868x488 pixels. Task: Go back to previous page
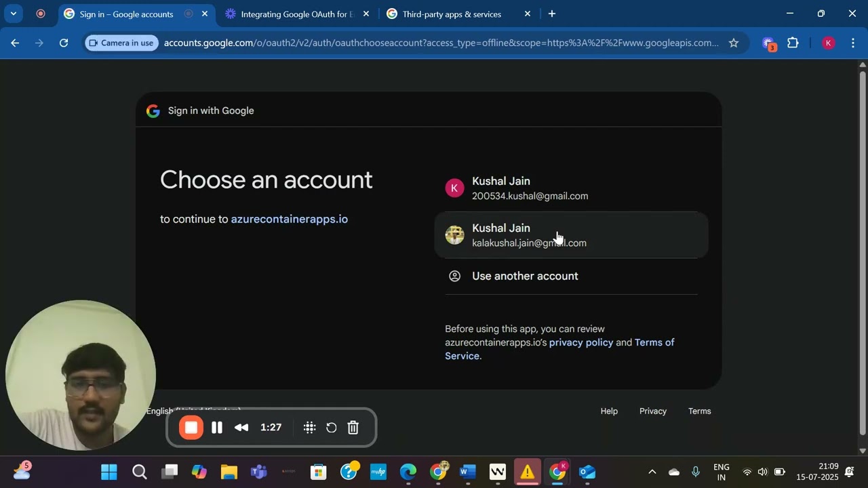15,43
